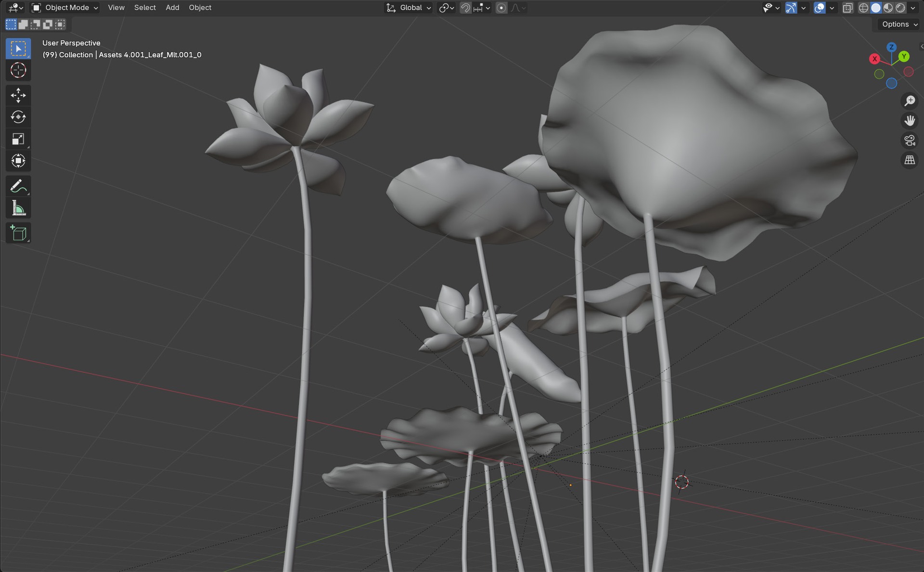
Task: Select the Add Cube tool
Action: (x=18, y=233)
